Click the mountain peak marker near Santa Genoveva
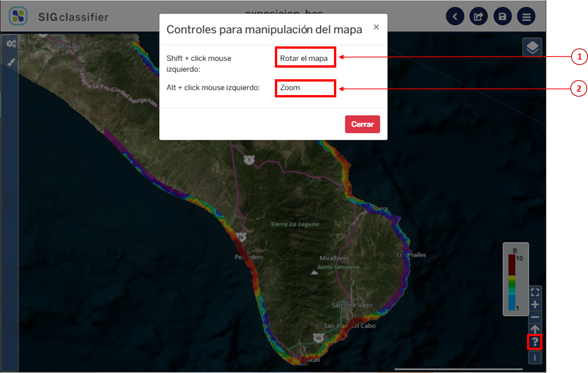Screen dimensions: 588x373 pos(315,273)
